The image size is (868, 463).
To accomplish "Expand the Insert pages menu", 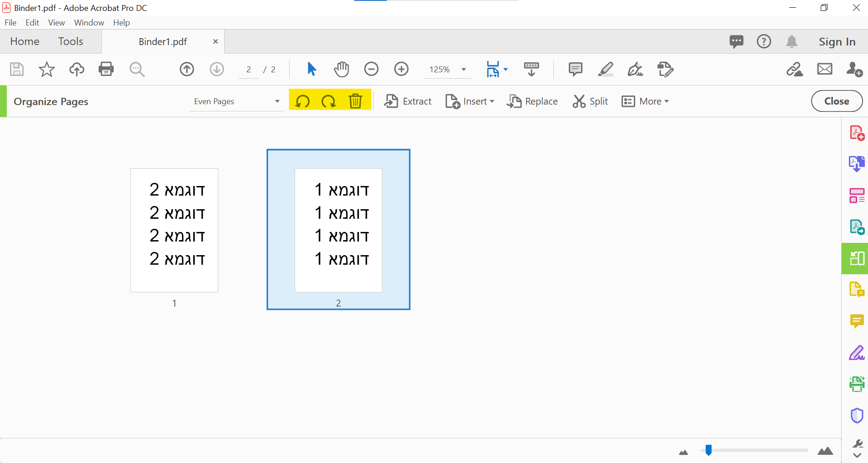I will coord(470,101).
